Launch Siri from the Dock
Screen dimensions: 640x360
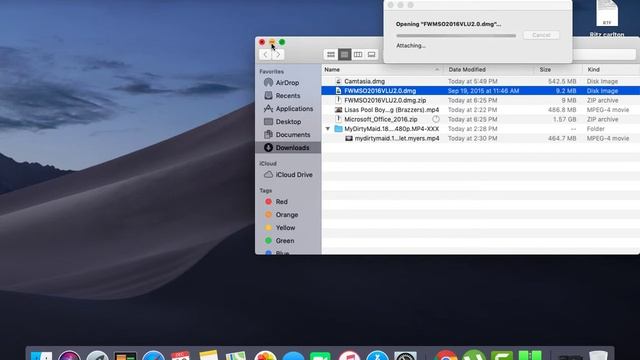69,356
